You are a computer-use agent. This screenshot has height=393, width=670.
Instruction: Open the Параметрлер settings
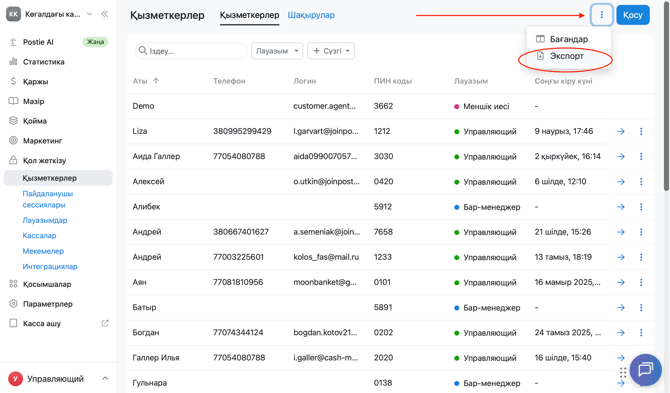(x=47, y=304)
